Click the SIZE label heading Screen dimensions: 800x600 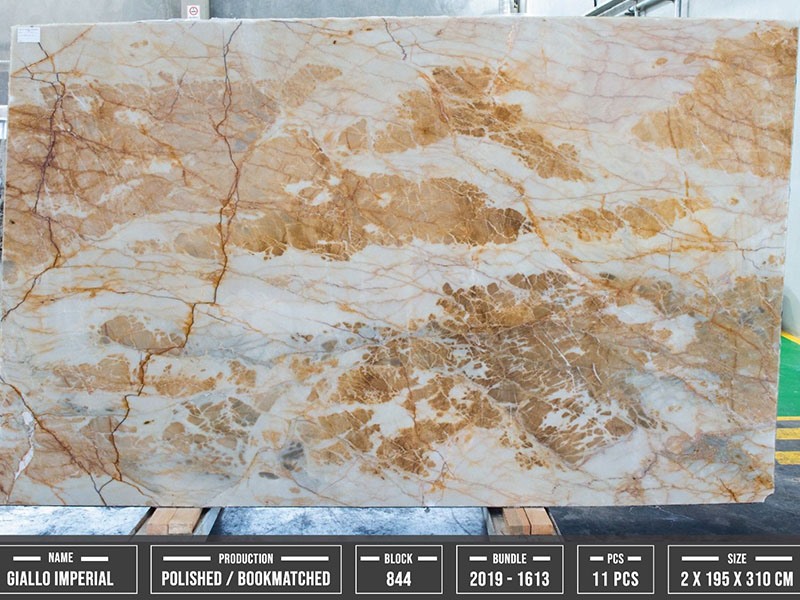click(x=737, y=558)
